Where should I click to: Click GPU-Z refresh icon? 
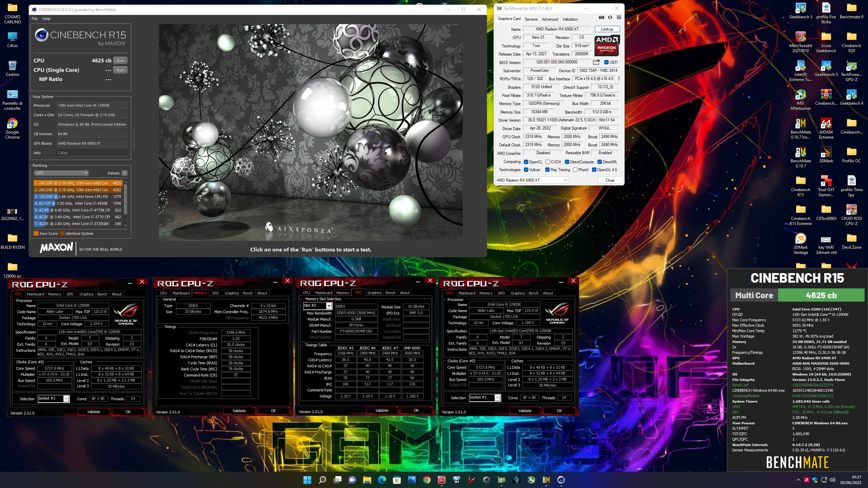[x=610, y=18]
